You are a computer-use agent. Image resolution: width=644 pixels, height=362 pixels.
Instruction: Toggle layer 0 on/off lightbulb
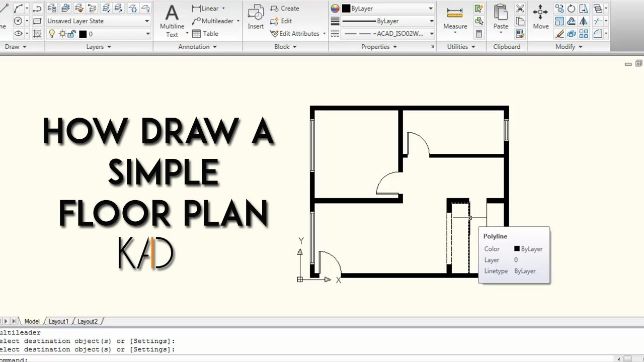click(x=51, y=34)
